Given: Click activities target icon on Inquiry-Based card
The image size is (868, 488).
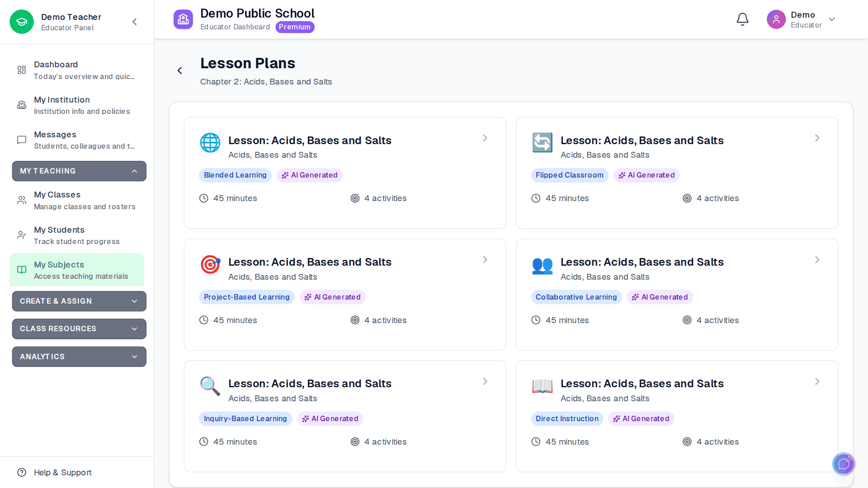Looking at the screenshot, I should (x=355, y=442).
